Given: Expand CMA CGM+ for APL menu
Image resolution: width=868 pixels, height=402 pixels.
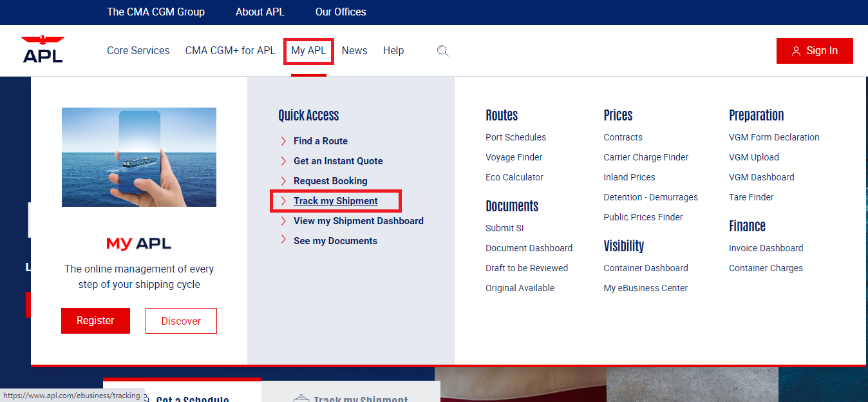Looking at the screenshot, I should (230, 51).
